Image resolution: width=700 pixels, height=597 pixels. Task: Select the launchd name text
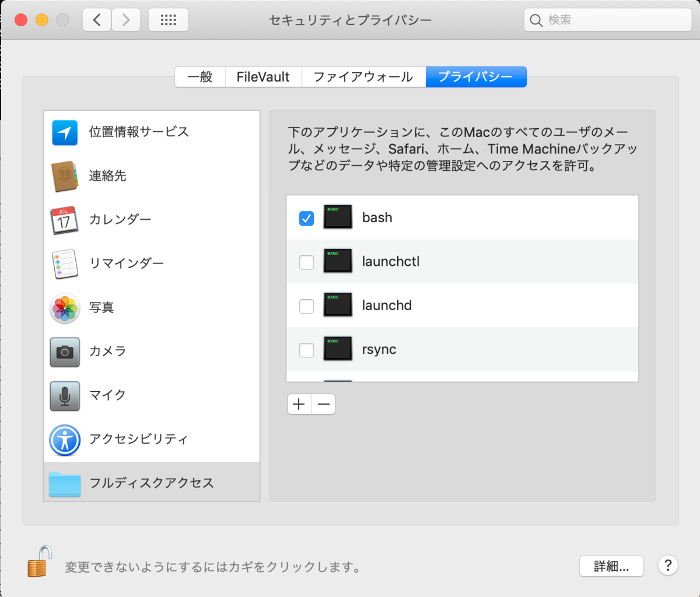pos(387,305)
